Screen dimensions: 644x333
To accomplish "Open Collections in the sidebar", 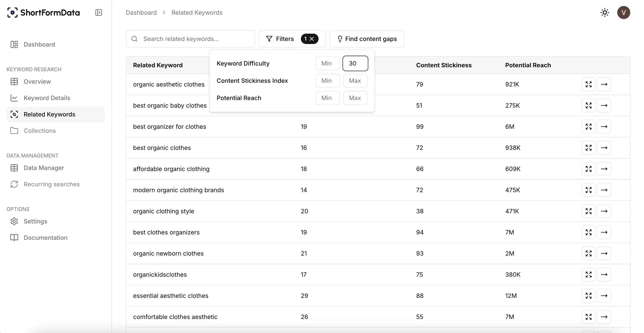I will 56,131.
